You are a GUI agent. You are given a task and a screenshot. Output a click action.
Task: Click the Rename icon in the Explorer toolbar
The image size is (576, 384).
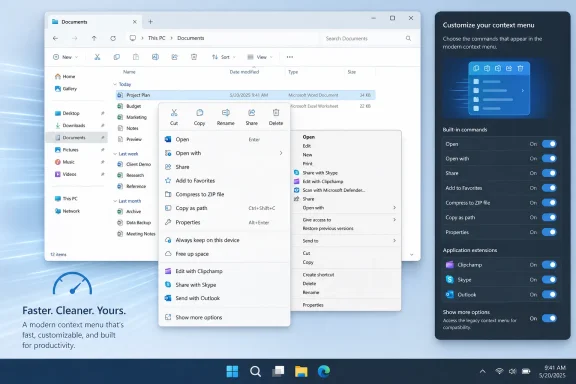(155, 57)
